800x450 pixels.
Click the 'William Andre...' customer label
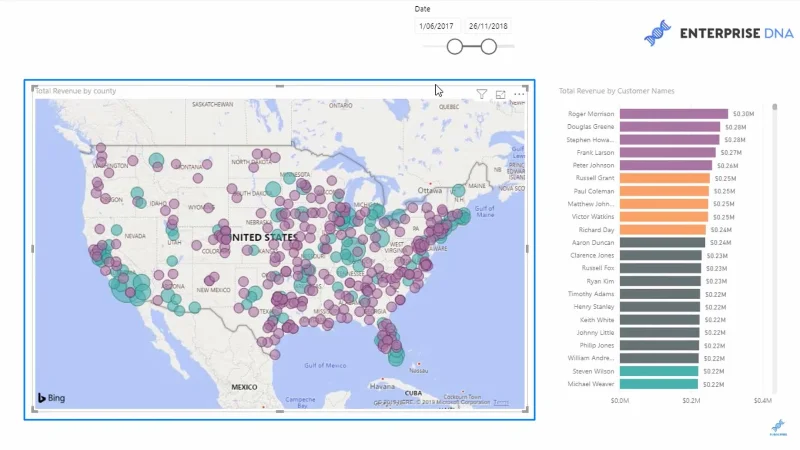point(591,358)
